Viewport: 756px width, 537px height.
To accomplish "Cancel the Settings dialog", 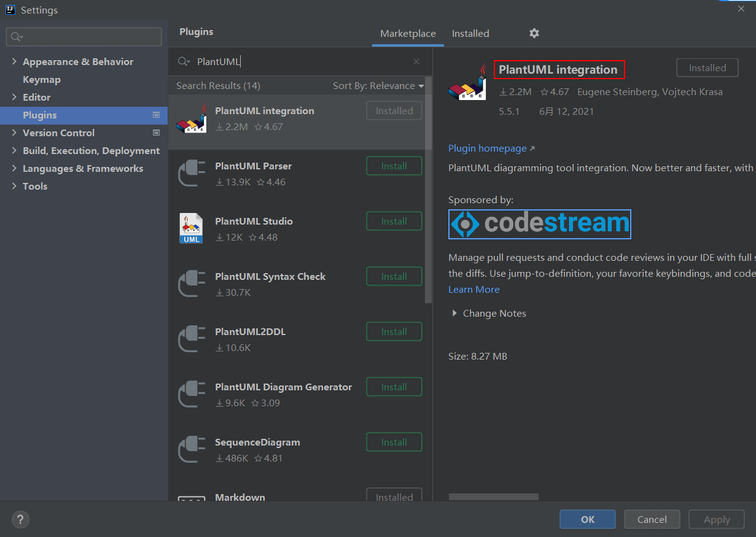I will (x=652, y=519).
